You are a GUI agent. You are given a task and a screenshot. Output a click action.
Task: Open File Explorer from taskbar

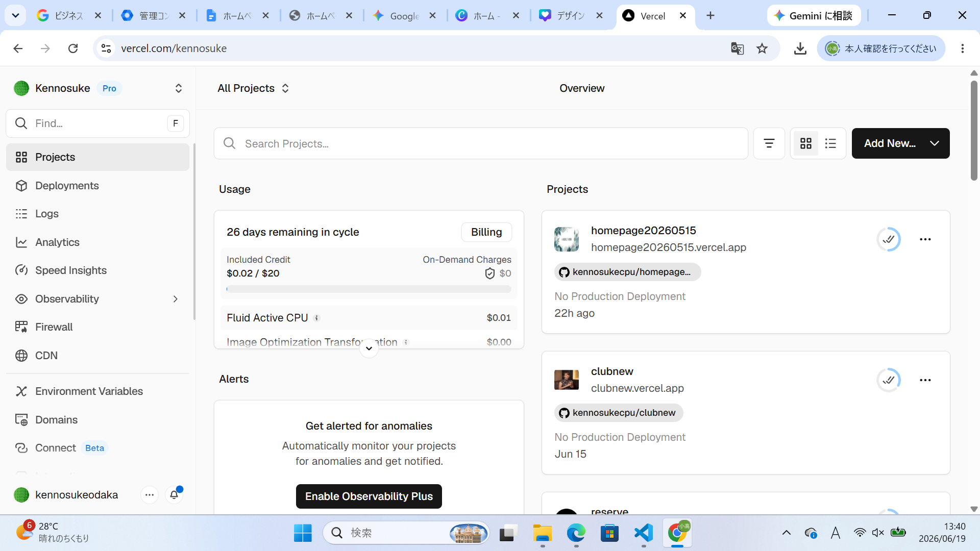(x=543, y=533)
